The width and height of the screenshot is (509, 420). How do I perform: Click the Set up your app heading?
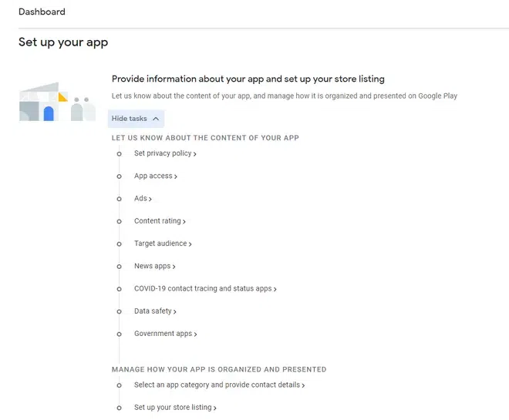click(63, 42)
